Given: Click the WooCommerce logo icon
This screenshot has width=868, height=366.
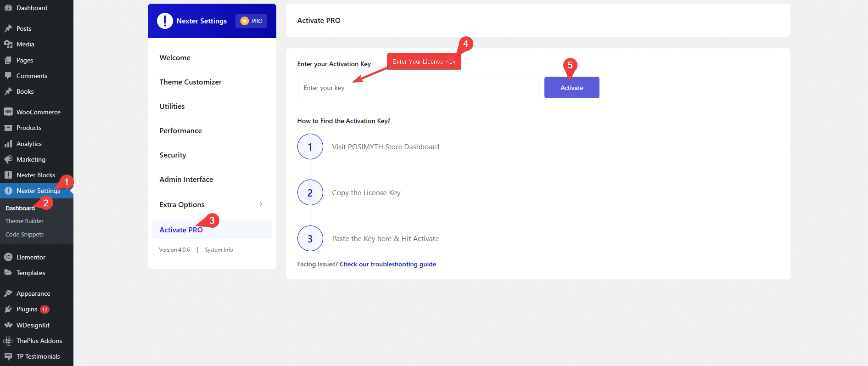Looking at the screenshot, I should (x=8, y=112).
